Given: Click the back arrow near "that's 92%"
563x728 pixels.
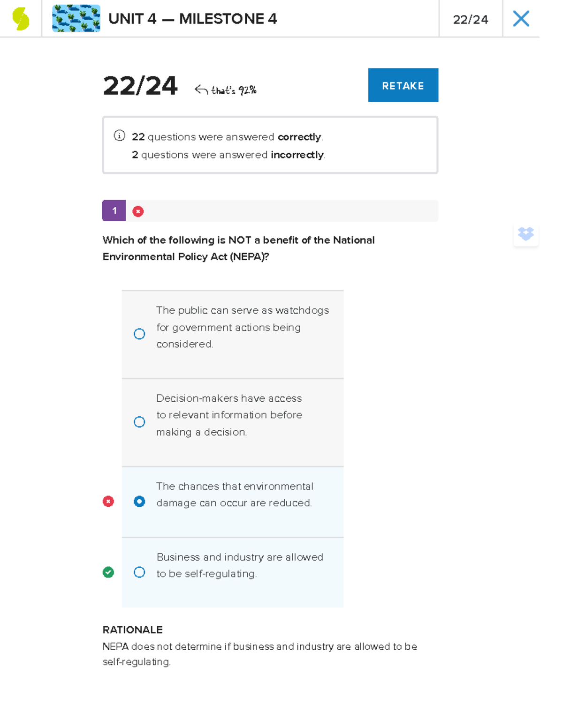Looking at the screenshot, I should pos(201,90).
